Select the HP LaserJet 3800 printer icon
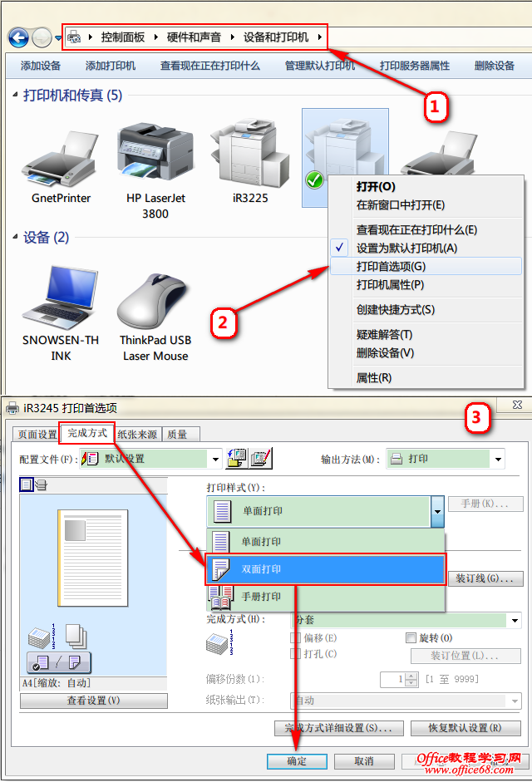Viewport: 532px width, 782px height. (155, 153)
